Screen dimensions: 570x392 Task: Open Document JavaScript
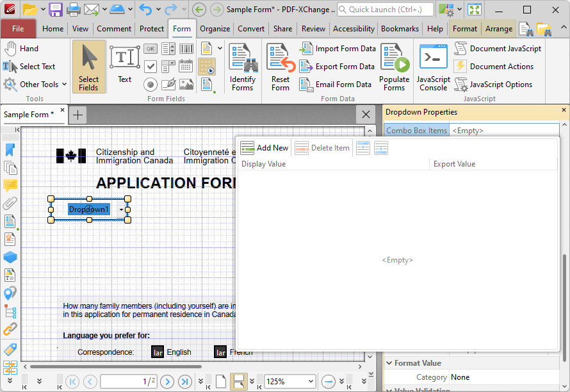(x=498, y=49)
